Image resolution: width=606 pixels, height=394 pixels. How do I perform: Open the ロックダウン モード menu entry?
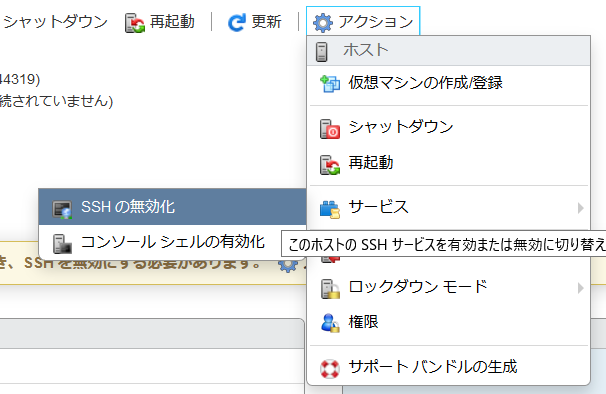[448, 287]
